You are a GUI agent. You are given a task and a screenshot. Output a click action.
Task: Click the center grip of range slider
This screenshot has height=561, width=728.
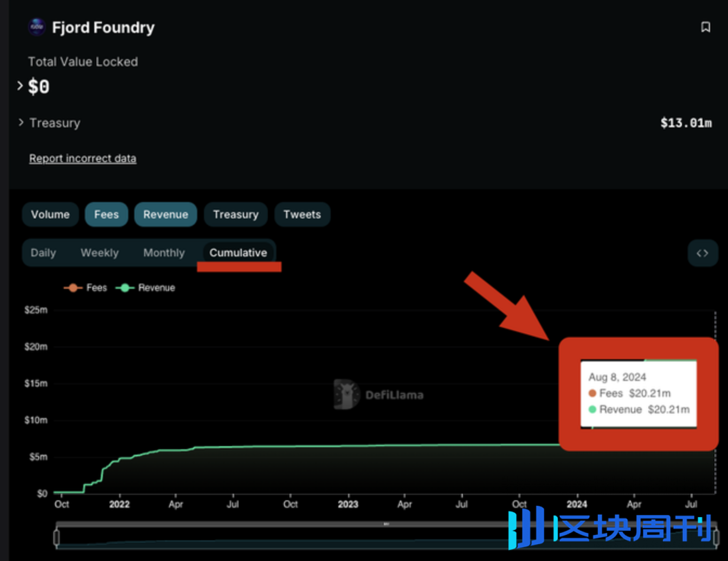386,524
